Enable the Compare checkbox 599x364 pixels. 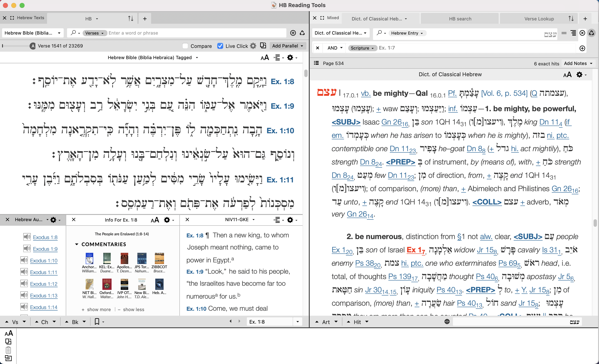point(185,46)
